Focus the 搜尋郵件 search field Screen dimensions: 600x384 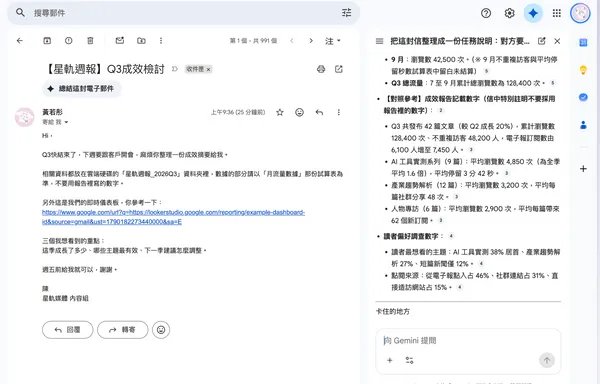click(x=184, y=13)
